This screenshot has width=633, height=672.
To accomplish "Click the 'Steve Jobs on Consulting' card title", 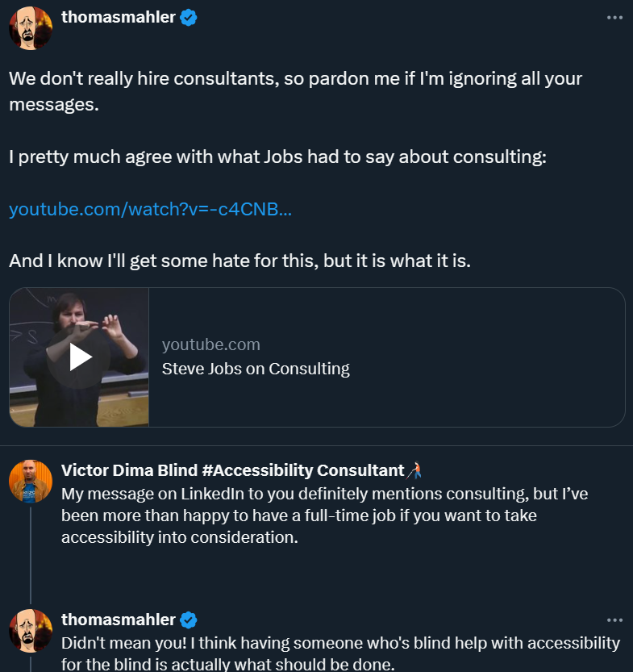I will tap(256, 369).
